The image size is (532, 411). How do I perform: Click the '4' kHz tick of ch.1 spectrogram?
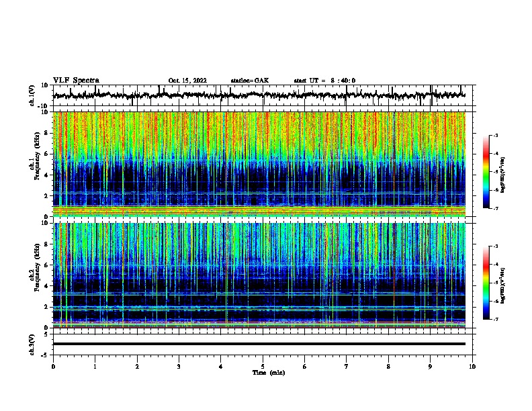(46, 175)
